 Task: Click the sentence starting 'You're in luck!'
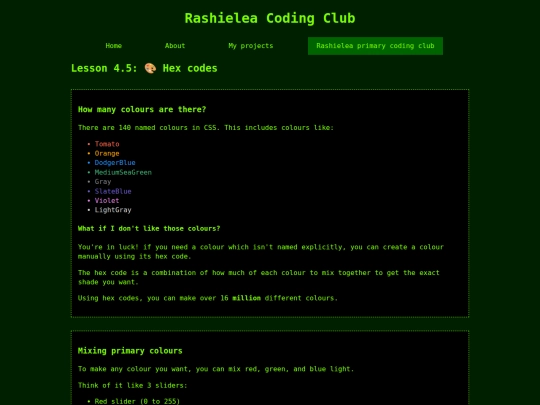[261, 252]
